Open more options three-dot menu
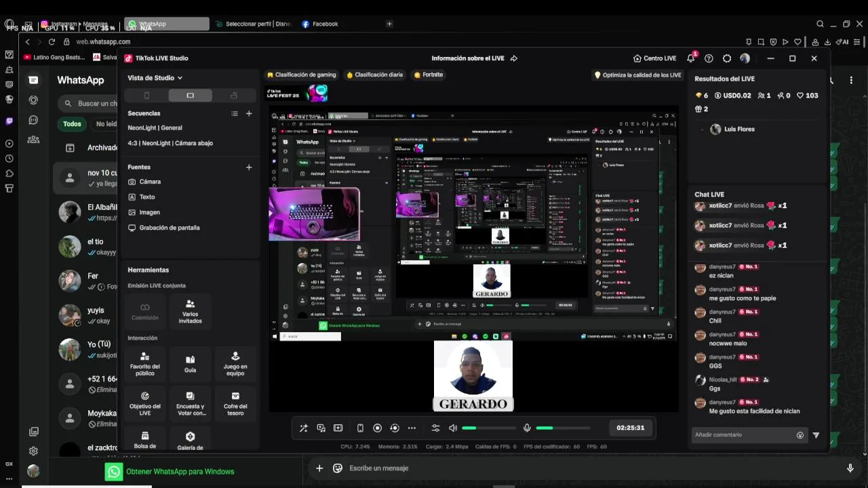Viewport: 868px width, 488px height. (412, 428)
